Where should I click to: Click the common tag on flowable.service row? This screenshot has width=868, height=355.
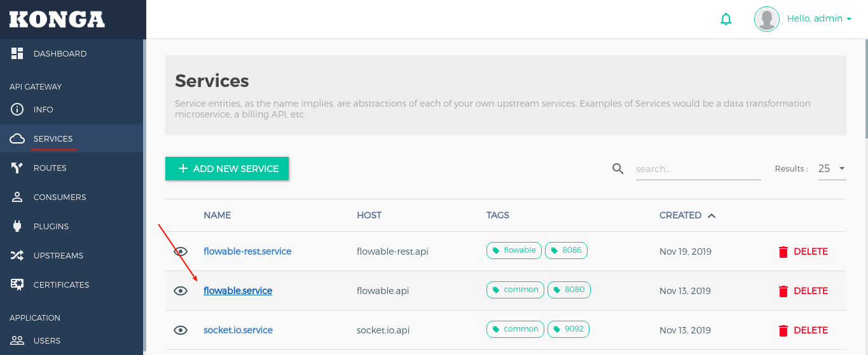point(515,290)
